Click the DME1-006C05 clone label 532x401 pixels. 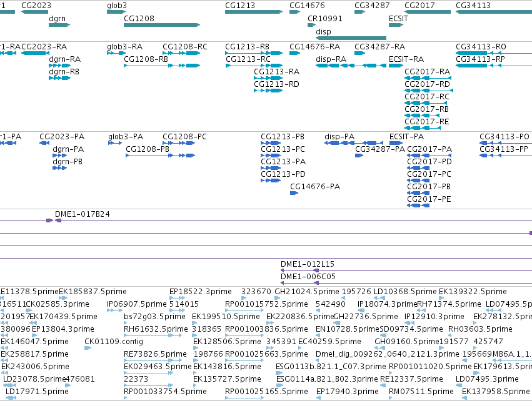coord(308,277)
